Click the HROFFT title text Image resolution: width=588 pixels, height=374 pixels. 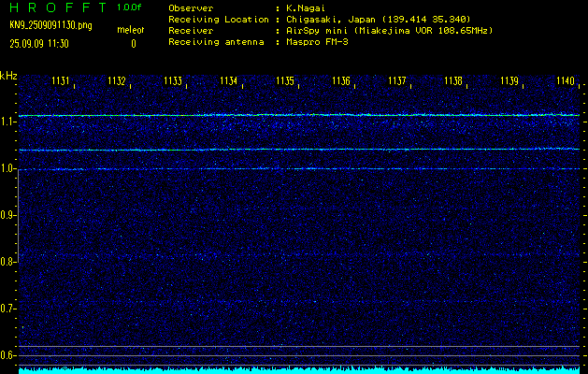(x=58, y=7)
